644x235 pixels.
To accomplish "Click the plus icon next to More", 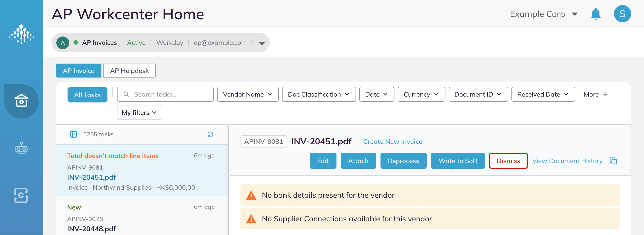I will point(605,94).
